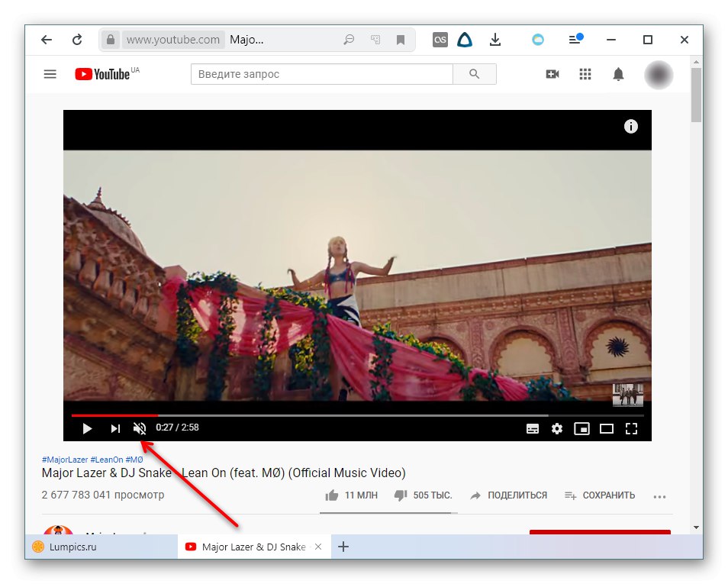Skip to next video button
The width and height of the screenshot is (728, 584).
pyautogui.click(x=115, y=428)
